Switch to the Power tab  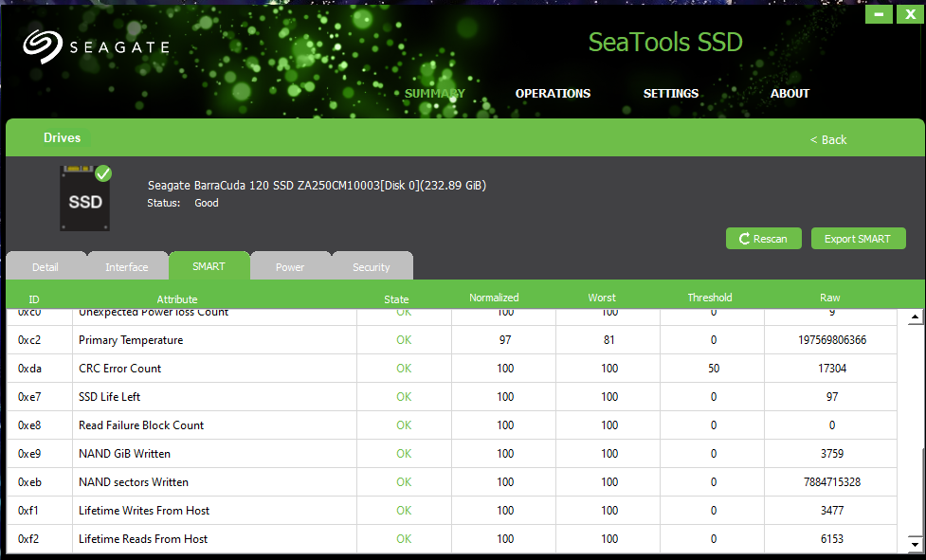pos(290,266)
